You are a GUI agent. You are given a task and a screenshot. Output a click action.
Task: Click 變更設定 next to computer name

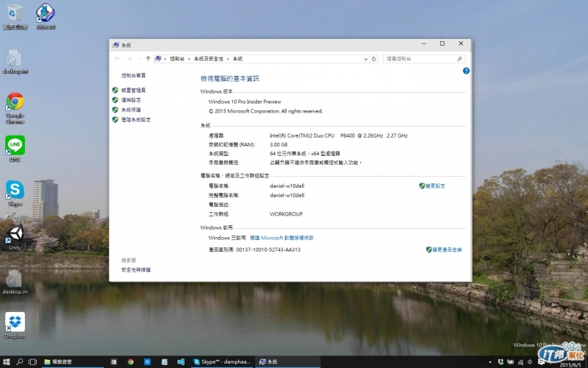pyautogui.click(x=435, y=186)
